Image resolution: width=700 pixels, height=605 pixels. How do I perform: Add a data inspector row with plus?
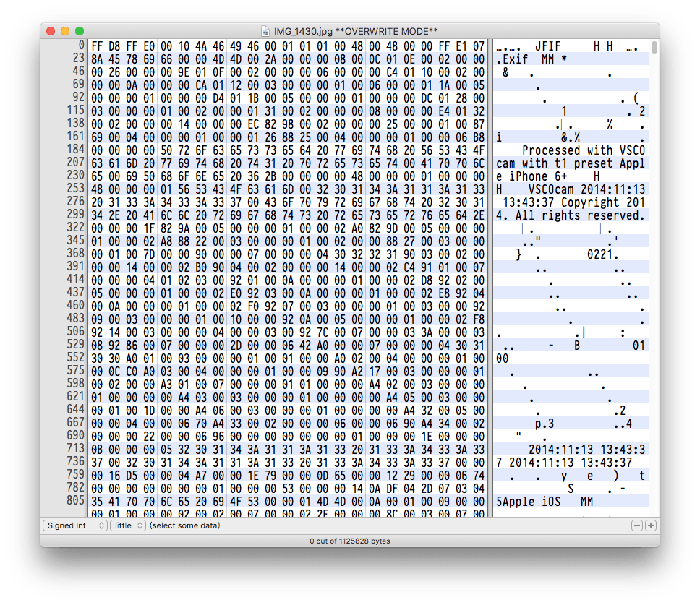(651, 525)
